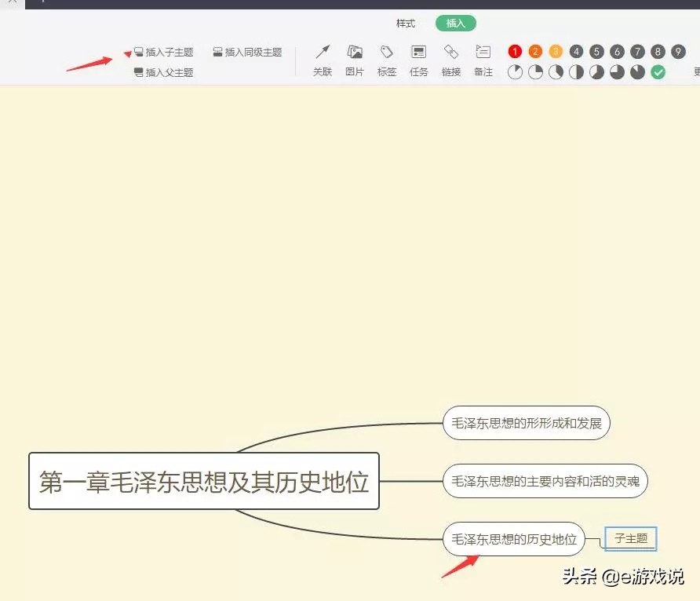Mark task complete with green checkmark
The height and width of the screenshot is (601, 700).
pyautogui.click(x=658, y=72)
